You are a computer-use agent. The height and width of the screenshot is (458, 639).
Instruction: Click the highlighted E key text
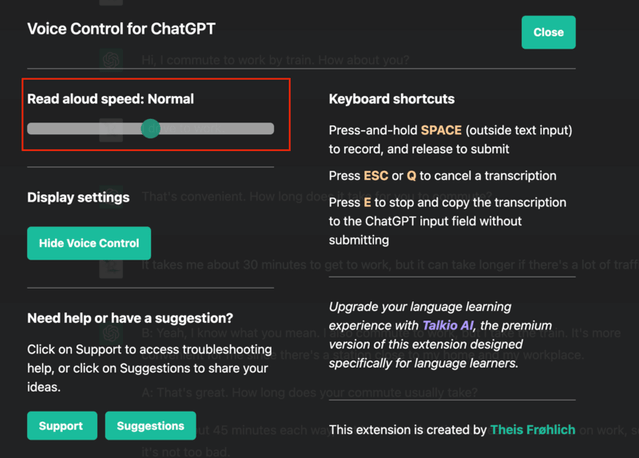367,202
